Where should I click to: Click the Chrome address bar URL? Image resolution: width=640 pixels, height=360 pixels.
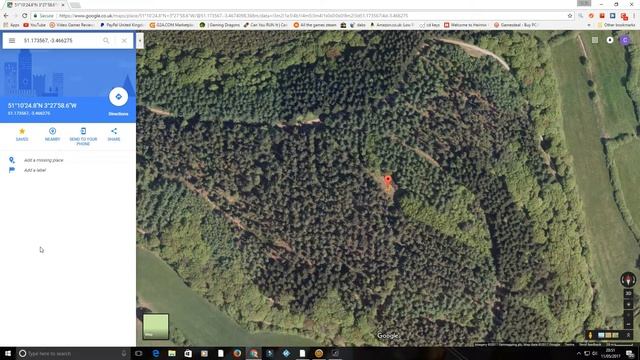pyautogui.click(x=233, y=16)
